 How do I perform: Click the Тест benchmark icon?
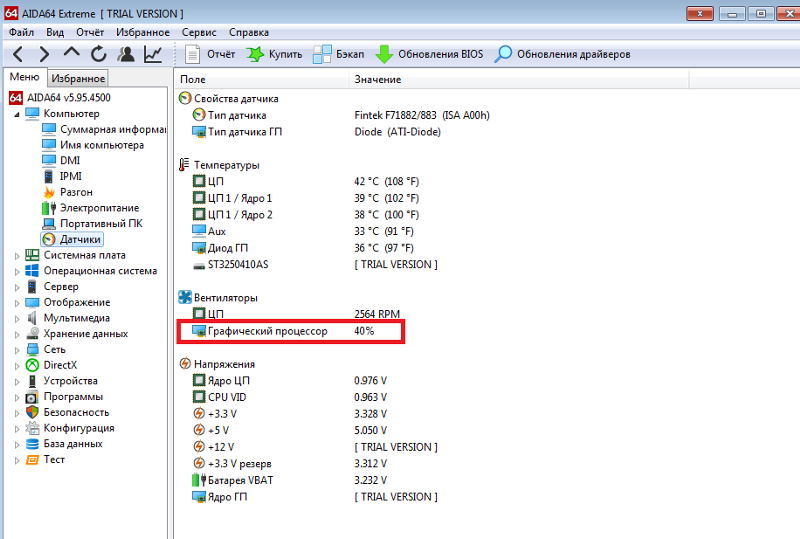(x=32, y=459)
